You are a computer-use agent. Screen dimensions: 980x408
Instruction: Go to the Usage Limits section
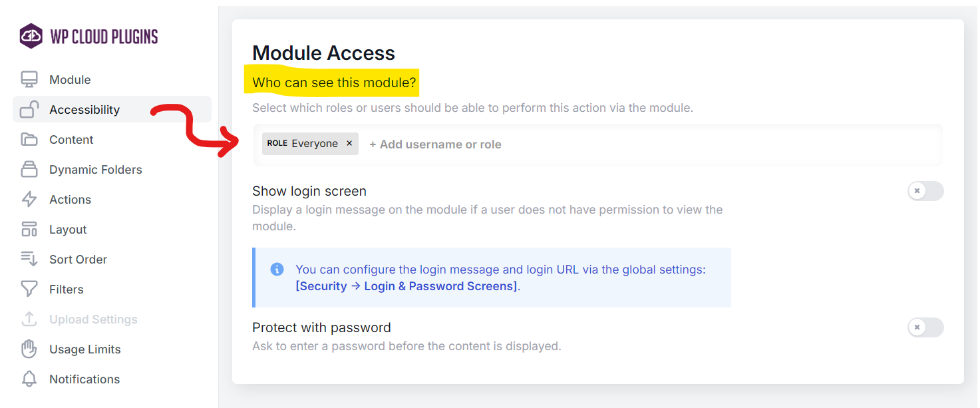[x=85, y=349]
